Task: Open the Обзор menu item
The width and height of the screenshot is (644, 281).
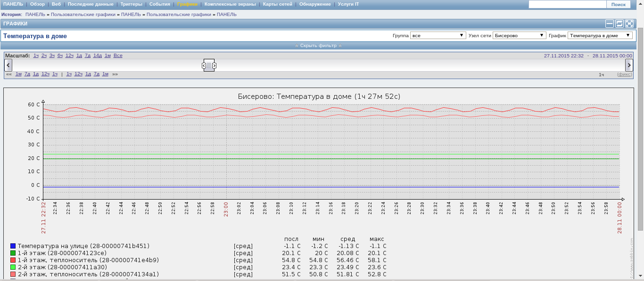Action: click(x=38, y=4)
